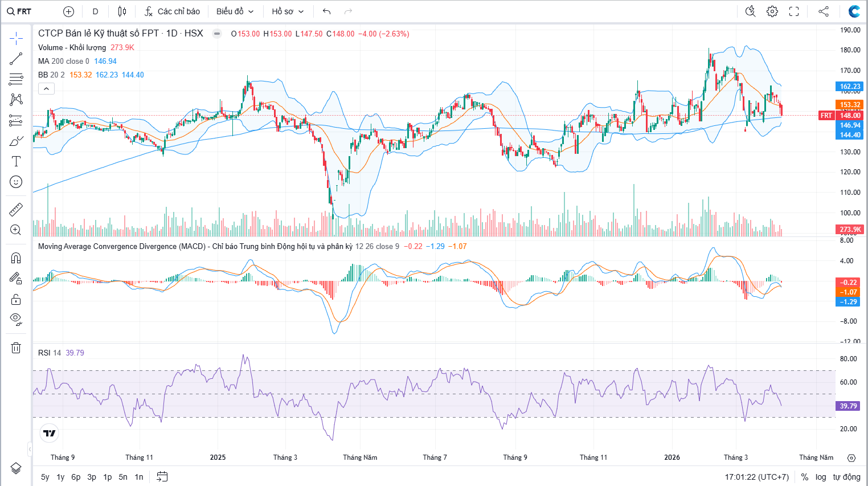Toggle log scale on price axis

pyautogui.click(x=820, y=477)
